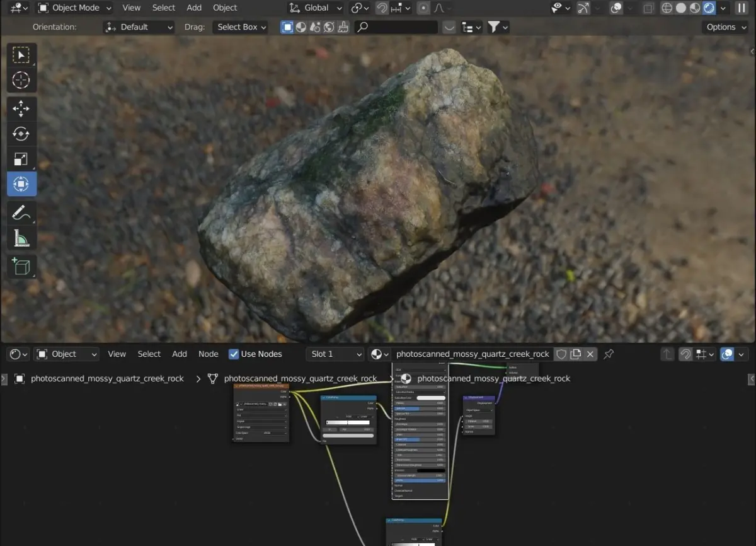Click the Add Cube tool

click(x=21, y=266)
